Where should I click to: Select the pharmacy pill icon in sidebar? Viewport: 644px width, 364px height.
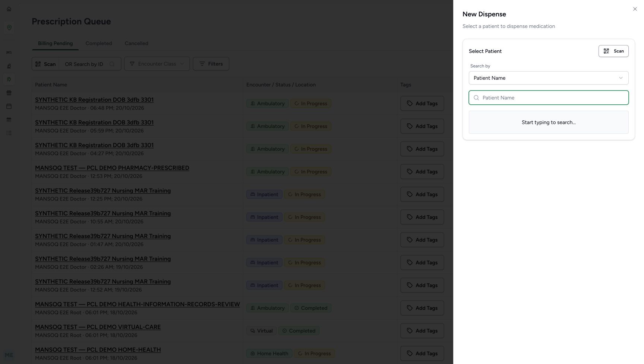tap(9, 79)
